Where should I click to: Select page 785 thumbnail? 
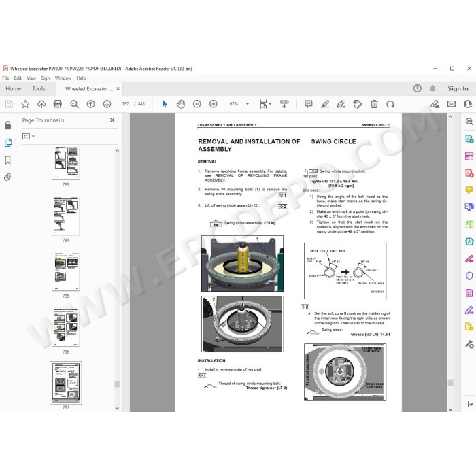[66, 271]
